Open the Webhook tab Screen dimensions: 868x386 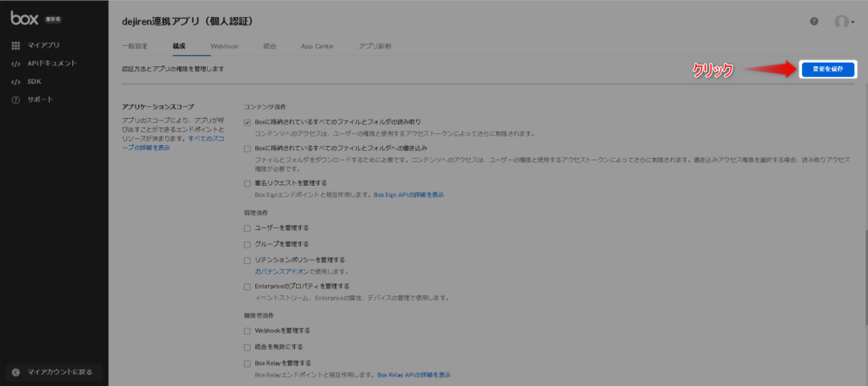click(x=224, y=47)
